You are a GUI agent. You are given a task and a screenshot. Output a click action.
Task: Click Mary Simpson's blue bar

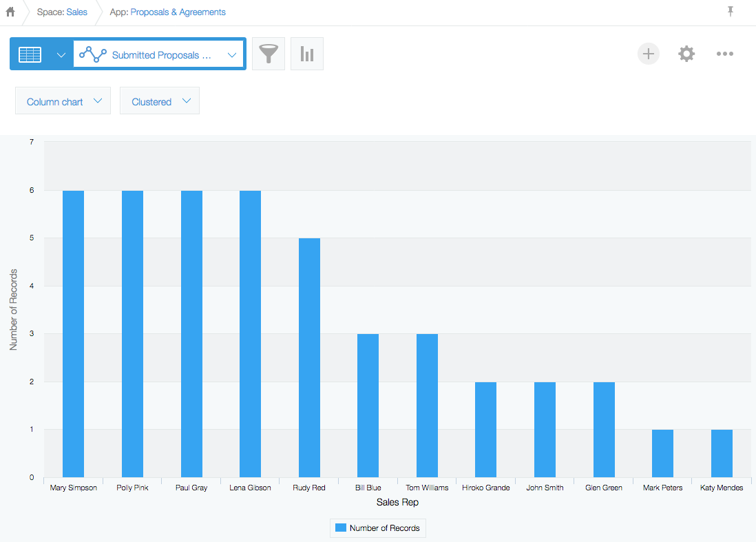point(73,334)
